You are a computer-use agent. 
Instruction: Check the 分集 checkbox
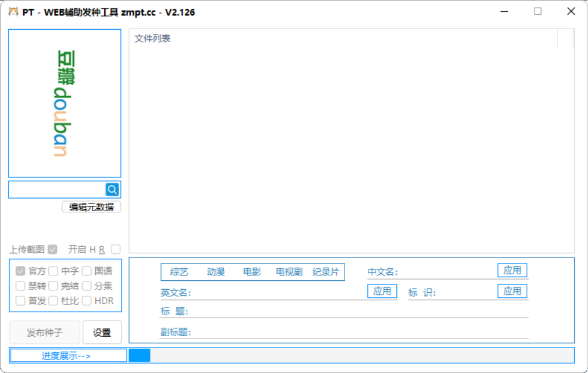tap(86, 286)
